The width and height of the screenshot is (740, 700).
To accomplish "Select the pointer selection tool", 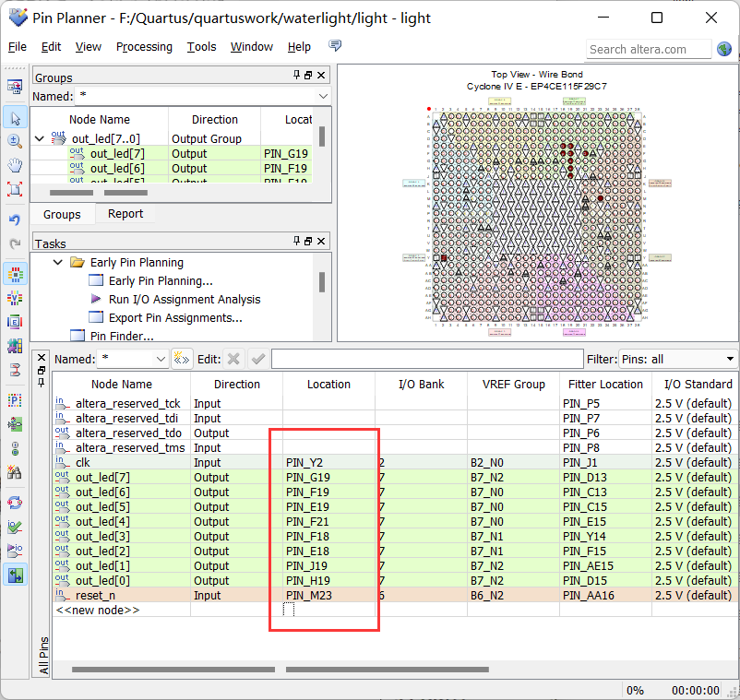I will [x=15, y=118].
